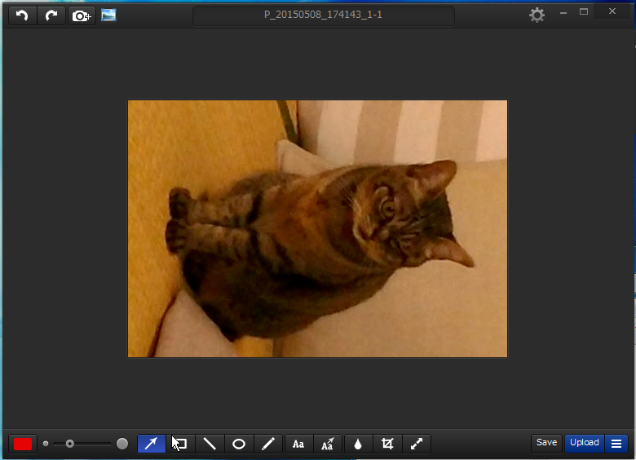The width and height of the screenshot is (636, 460).
Task: Select the highlighted text tool
Action: tap(328, 443)
